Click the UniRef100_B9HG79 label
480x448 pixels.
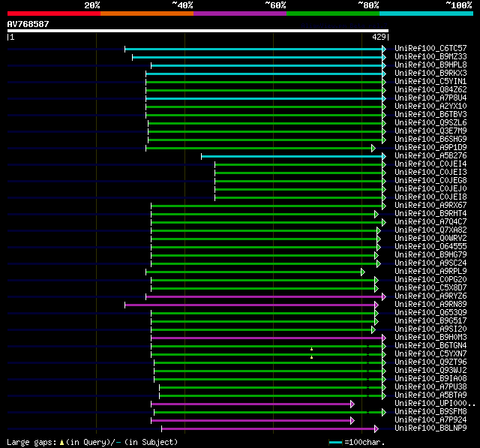point(430,255)
